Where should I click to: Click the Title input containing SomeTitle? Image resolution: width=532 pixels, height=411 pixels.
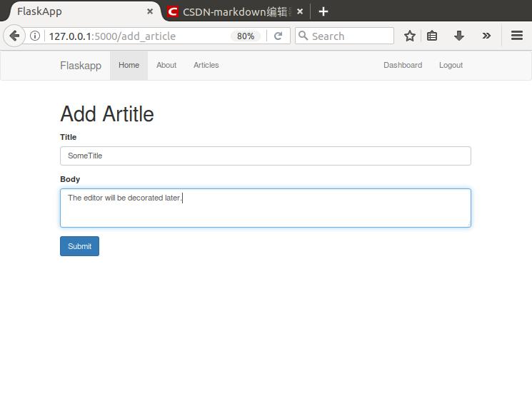[266, 156]
